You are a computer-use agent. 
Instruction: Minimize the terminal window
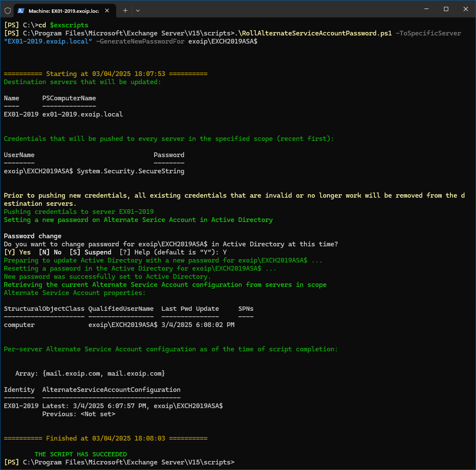coord(426,9)
